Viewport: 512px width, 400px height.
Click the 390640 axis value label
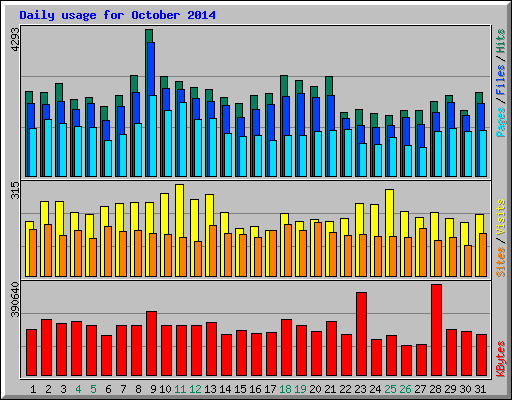click(x=15, y=300)
